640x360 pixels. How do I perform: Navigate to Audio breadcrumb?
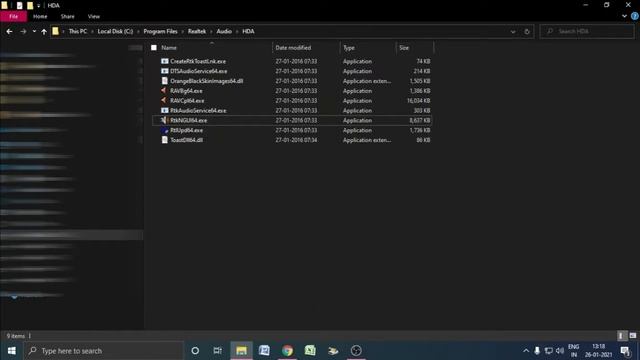(x=224, y=31)
